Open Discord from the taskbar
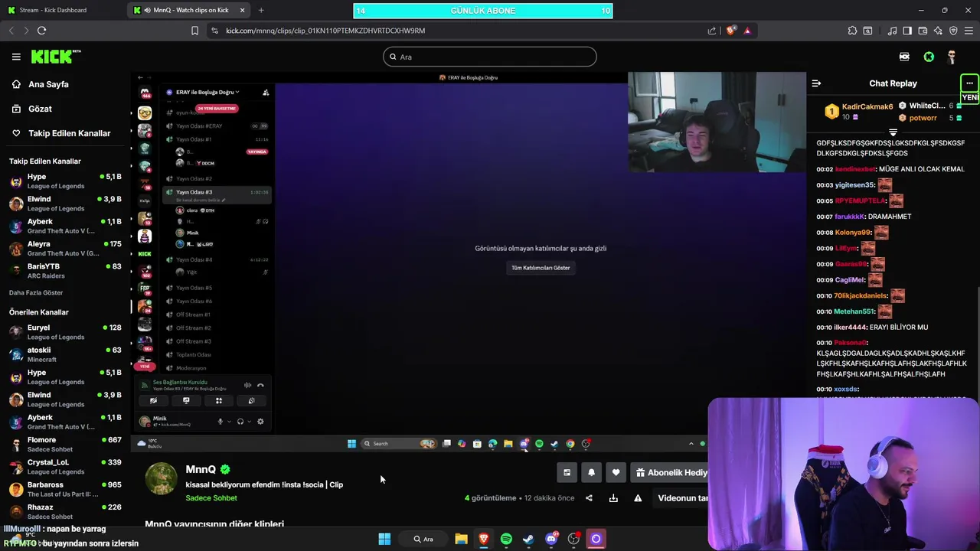Viewport: 980px width, 551px height. coord(551,539)
